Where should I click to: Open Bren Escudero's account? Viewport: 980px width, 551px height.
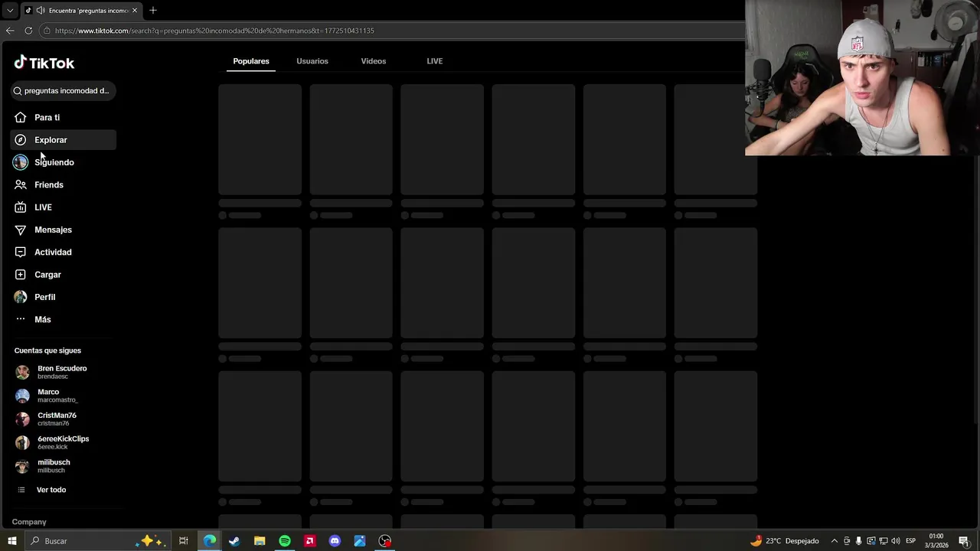(x=63, y=372)
